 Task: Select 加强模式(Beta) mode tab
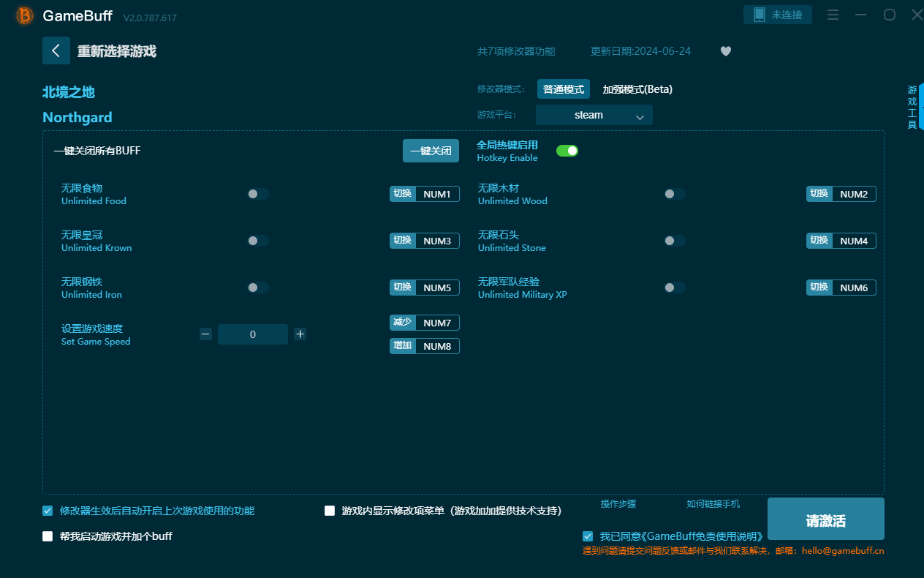coord(637,89)
